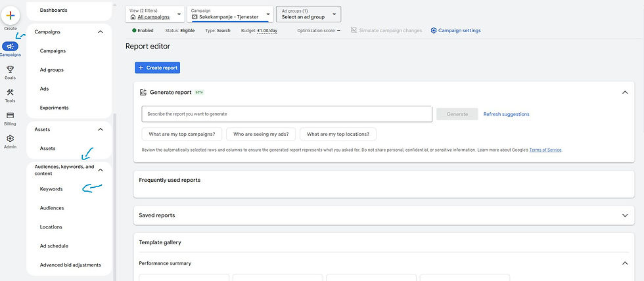
Task: Open the Ad groups selector dropdown
Action: point(308,14)
